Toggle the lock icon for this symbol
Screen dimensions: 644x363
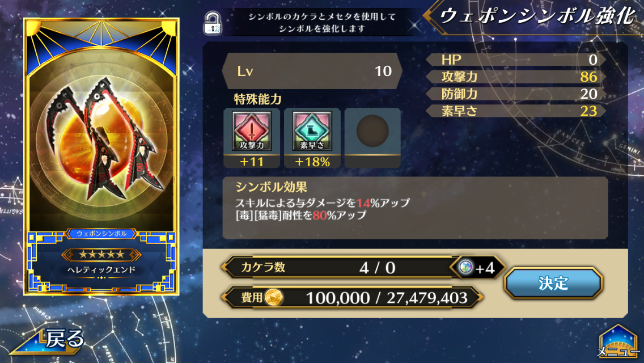[x=213, y=23]
